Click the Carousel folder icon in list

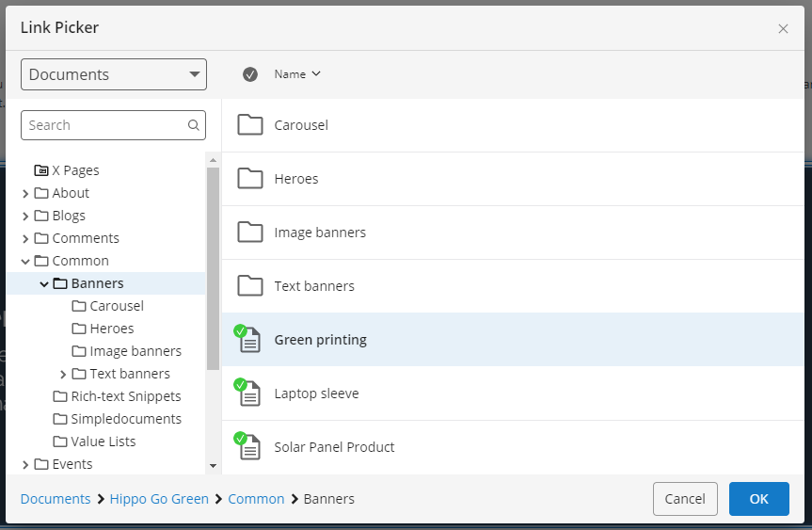[x=250, y=125]
